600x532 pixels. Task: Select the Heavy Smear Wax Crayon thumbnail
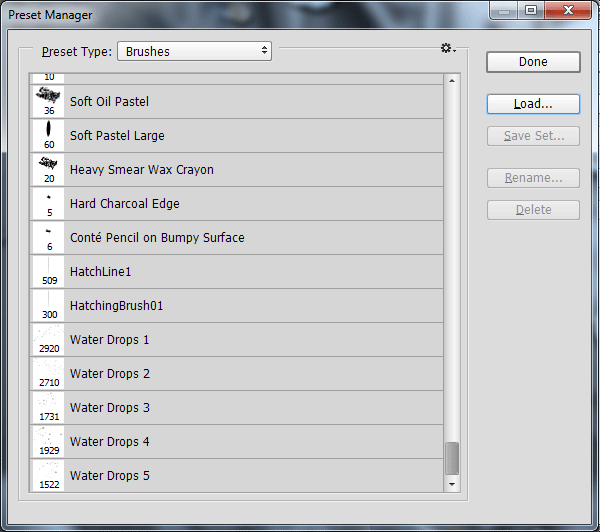48,170
